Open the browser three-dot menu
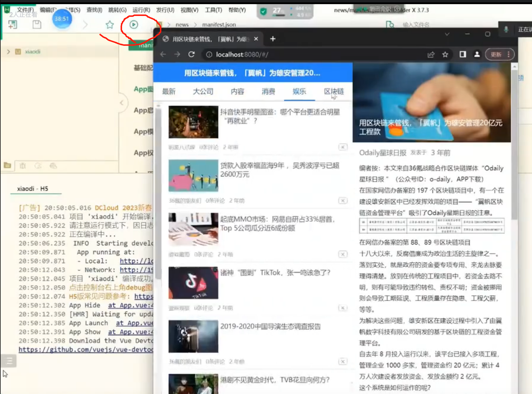 point(508,54)
